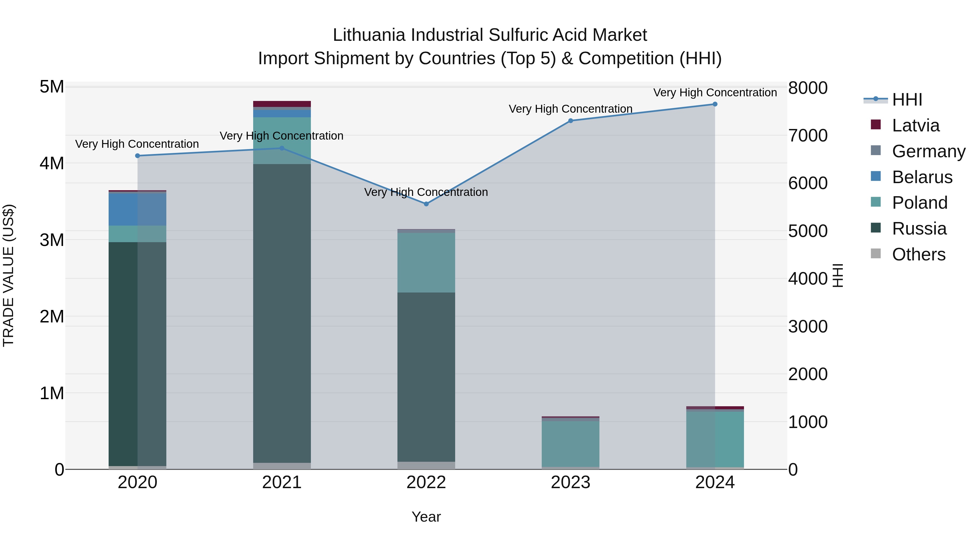Click the Latvia maroon legend swatch
The height and width of the screenshot is (551, 980).
pos(876,125)
